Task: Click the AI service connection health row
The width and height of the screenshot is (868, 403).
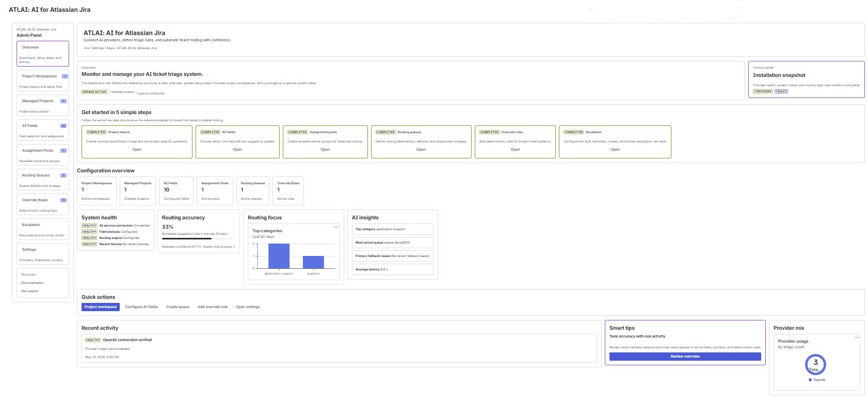Action: [x=116, y=225]
